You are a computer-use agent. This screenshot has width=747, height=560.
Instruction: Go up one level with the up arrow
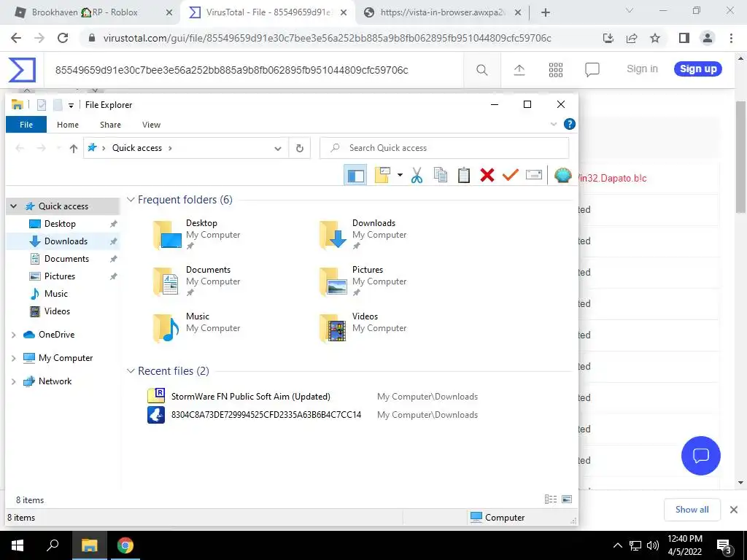(x=74, y=149)
